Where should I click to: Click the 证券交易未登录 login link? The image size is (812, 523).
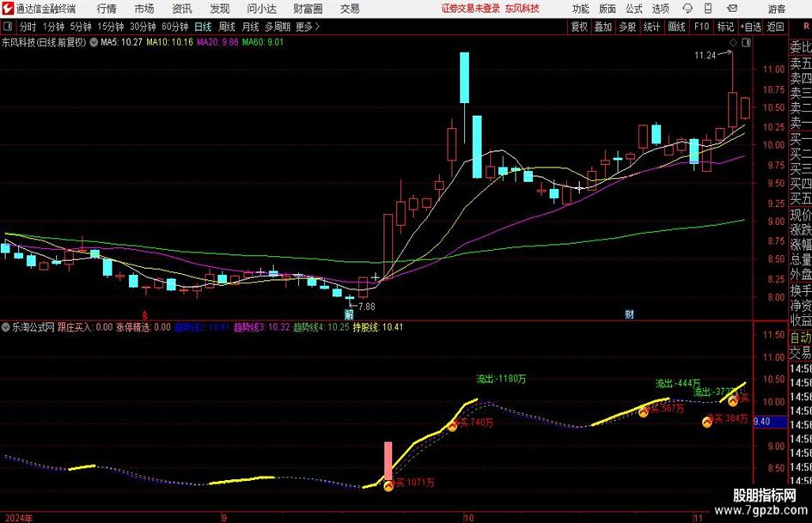pos(471,9)
